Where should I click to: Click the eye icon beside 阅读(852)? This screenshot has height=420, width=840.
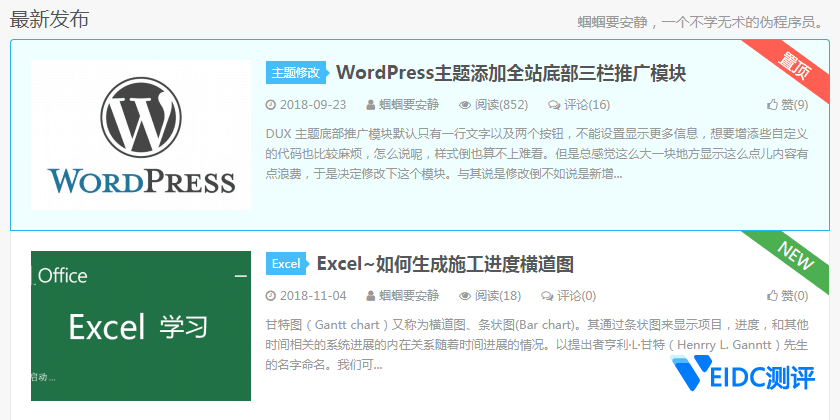(465, 105)
